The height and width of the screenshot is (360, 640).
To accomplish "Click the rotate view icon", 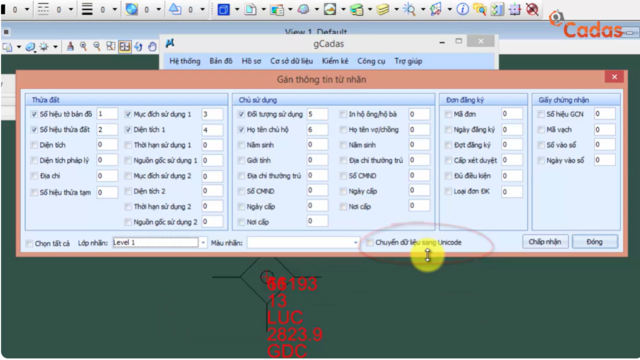I will (139, 47).
